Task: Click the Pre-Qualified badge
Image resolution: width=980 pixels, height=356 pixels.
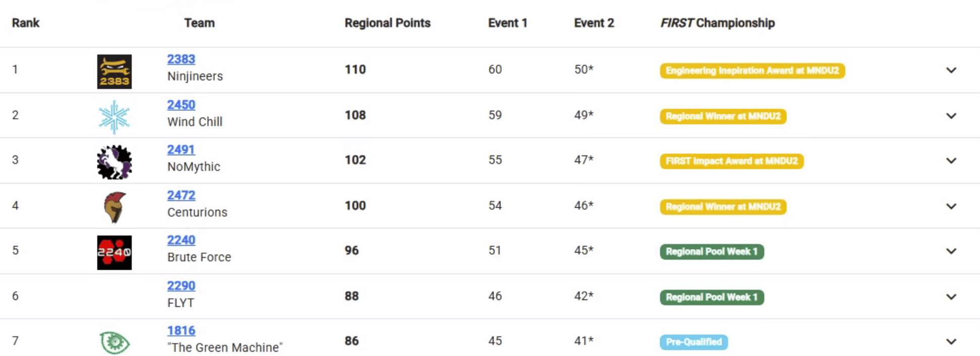Action: tap(694, 342)
